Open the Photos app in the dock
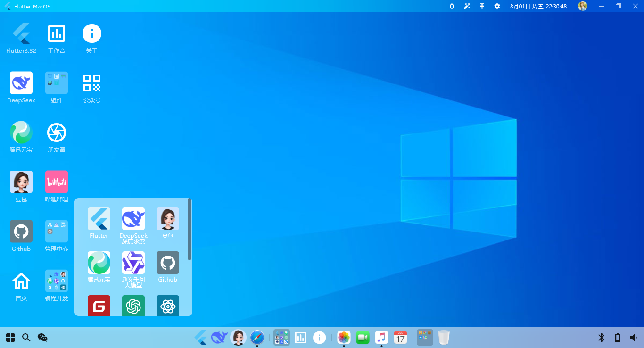644x348 pixels. (344, 338)
